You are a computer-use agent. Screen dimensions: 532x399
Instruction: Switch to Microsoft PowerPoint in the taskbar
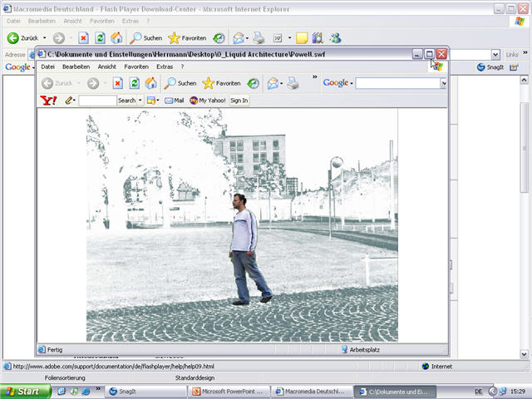point(228,391)
